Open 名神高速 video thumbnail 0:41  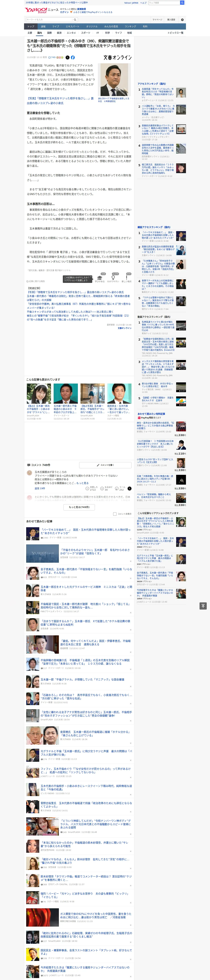pos(181,325)
